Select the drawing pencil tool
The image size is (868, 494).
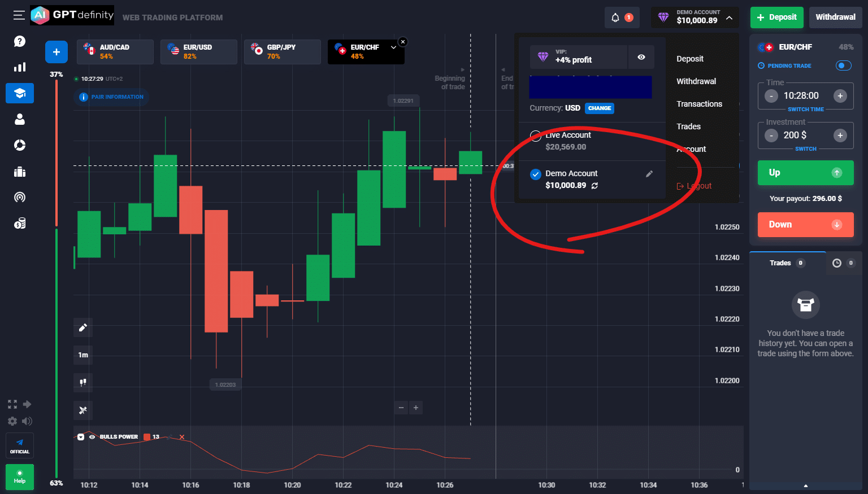tap(83, 327)
